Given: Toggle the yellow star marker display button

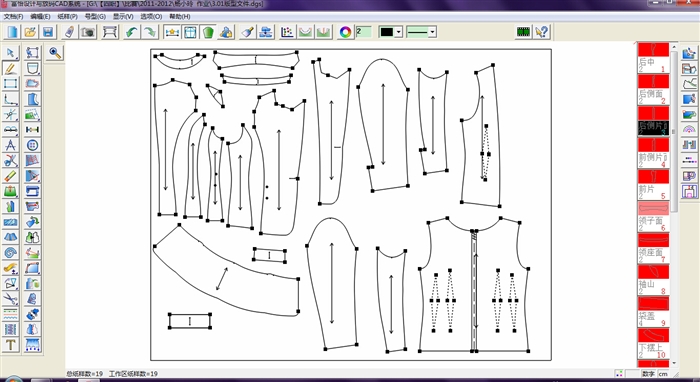Looking at the screenshot, I should point(172,32).
